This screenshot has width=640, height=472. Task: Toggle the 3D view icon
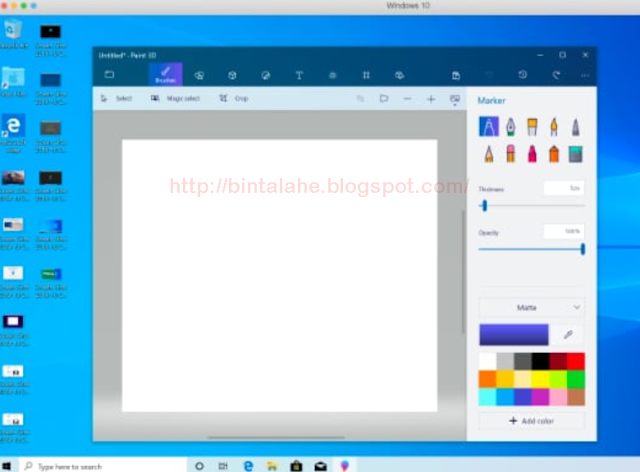384,99
